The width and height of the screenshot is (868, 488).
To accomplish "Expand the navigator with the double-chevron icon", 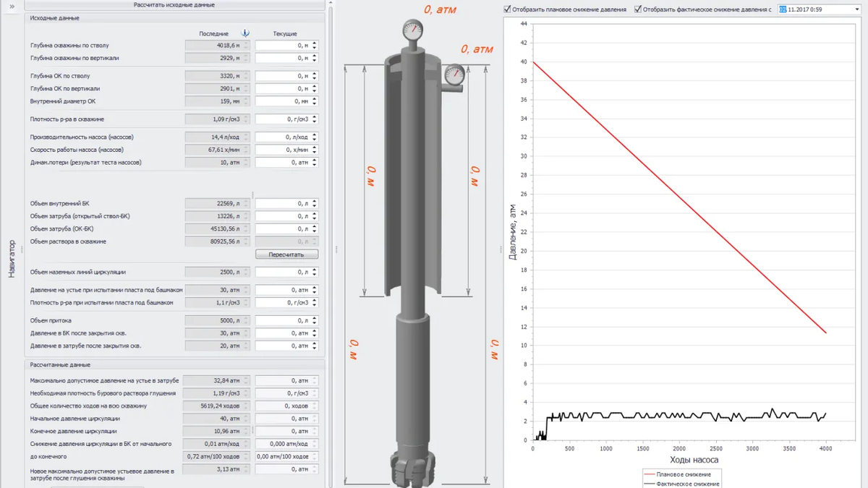I will click(x=12, y=6).
